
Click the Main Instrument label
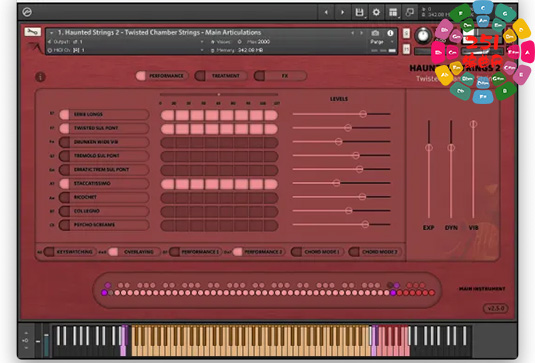tap(482, 289)
